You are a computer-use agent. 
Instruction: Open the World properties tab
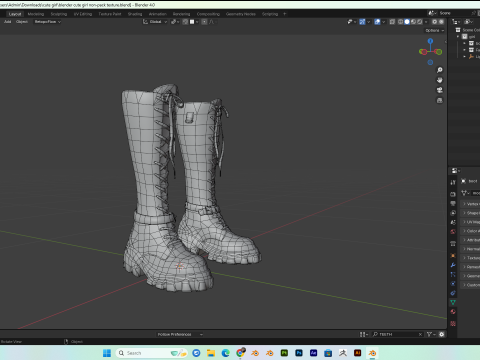453,231
